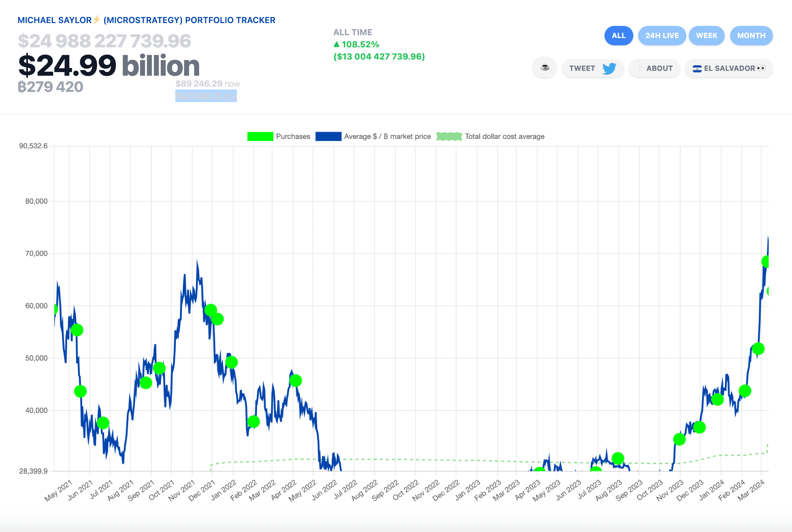
Task: Click the question mark in About
Action: coord(640,68)
